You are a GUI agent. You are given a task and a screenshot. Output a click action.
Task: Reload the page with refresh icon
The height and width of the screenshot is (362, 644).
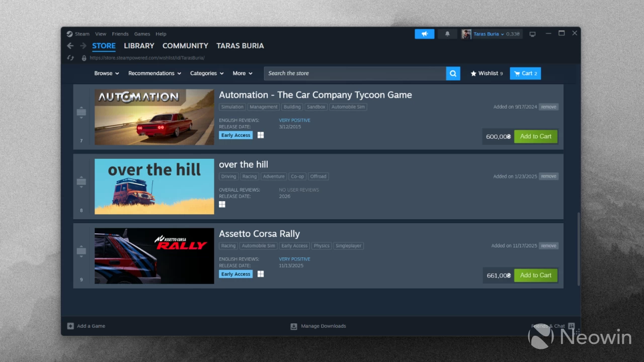[70, 58]
